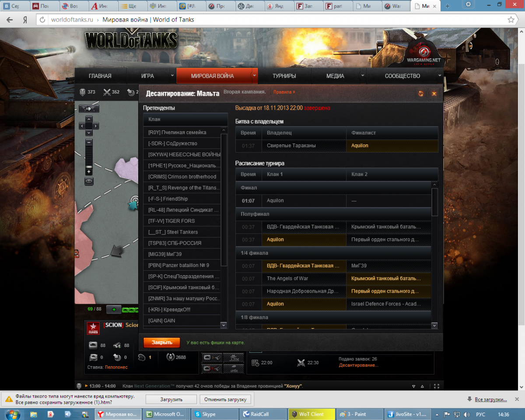
Task: Click the tank icon at ticker start
Action: [x=79, y=386]
